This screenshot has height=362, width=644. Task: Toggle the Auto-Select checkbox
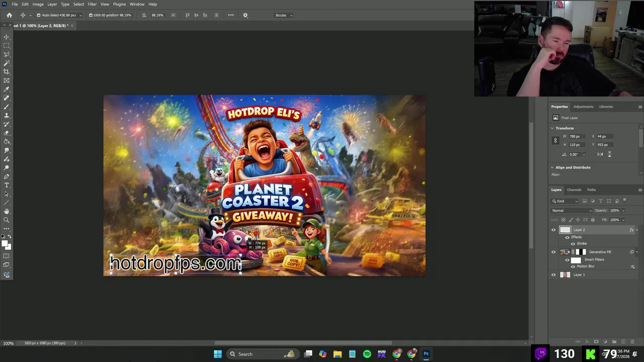coord(38,15)
